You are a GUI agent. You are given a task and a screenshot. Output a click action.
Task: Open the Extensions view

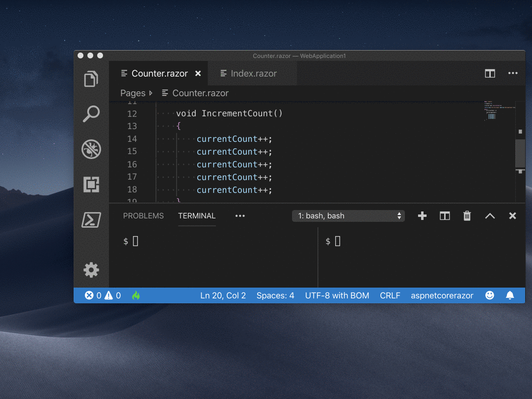(91, 185)
